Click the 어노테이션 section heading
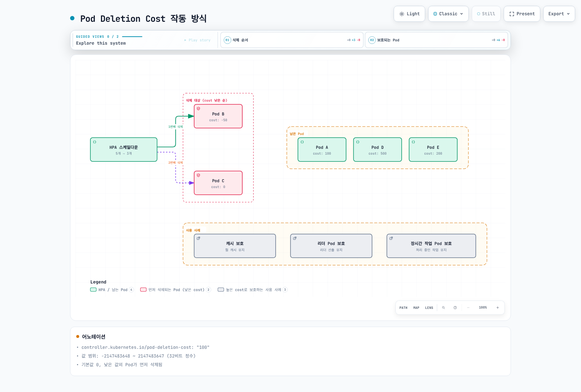This screenshot has height=392, width=581. [x=93, y=337]
